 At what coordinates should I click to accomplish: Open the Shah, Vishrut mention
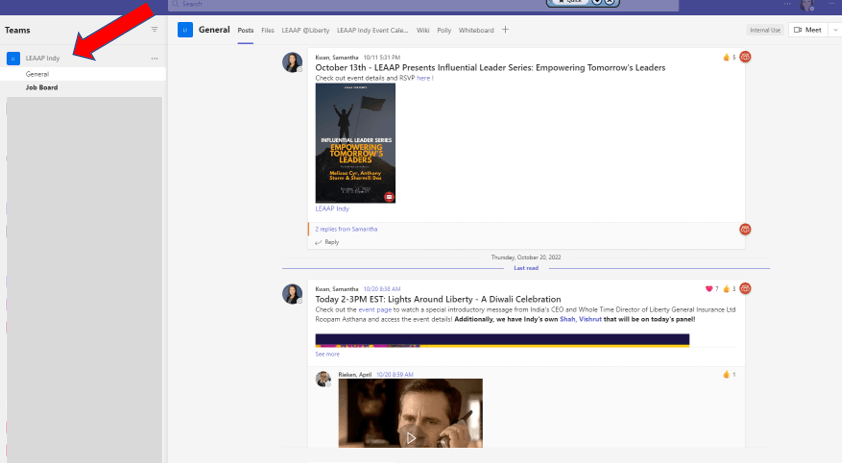580,319
